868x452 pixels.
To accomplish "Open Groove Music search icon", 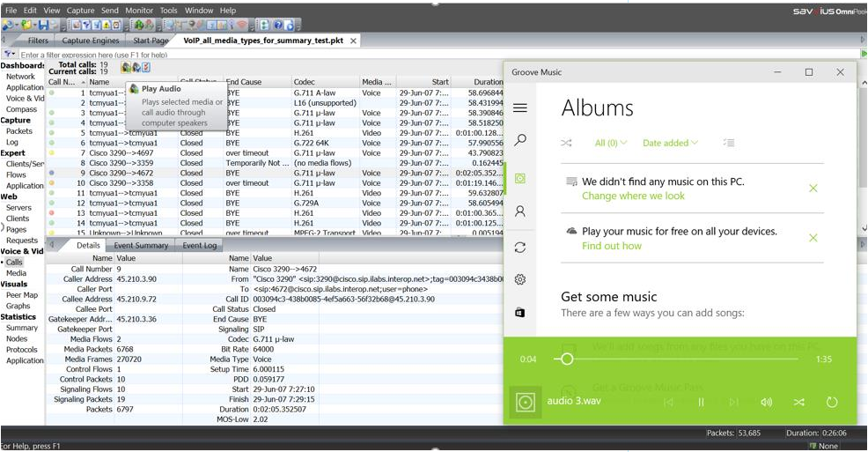I will coord(519,140).
